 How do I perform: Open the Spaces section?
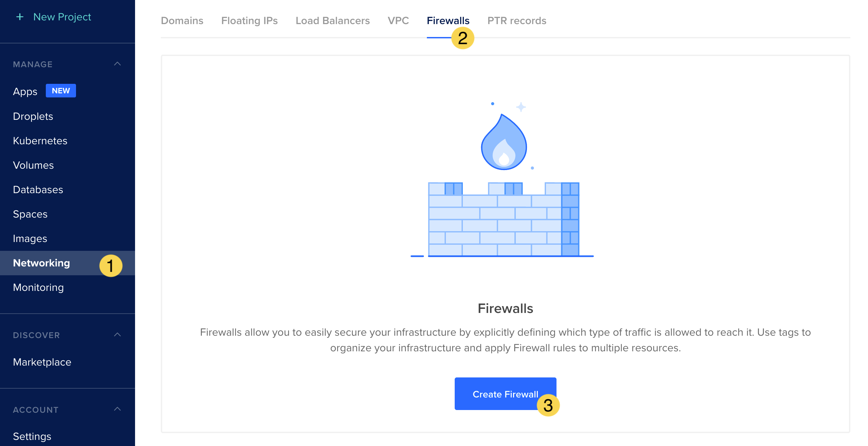tap(30, 214)
